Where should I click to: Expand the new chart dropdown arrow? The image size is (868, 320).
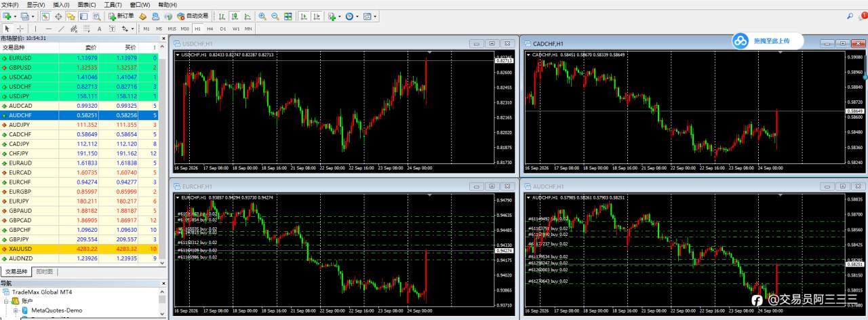point(15,16)
